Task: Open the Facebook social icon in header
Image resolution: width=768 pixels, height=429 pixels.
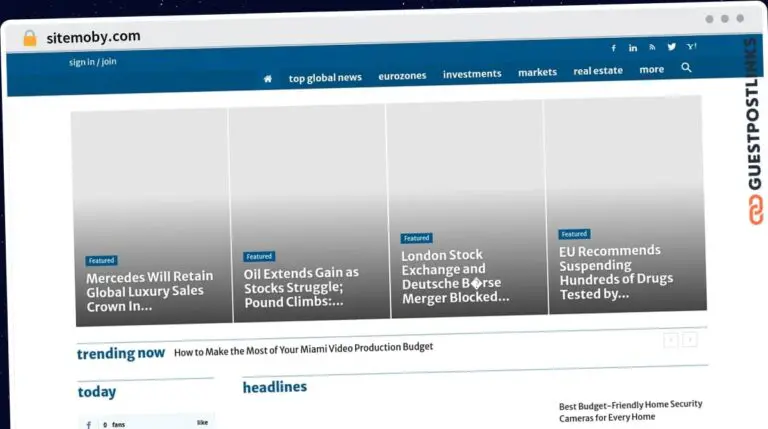Action: click(614, 48)
